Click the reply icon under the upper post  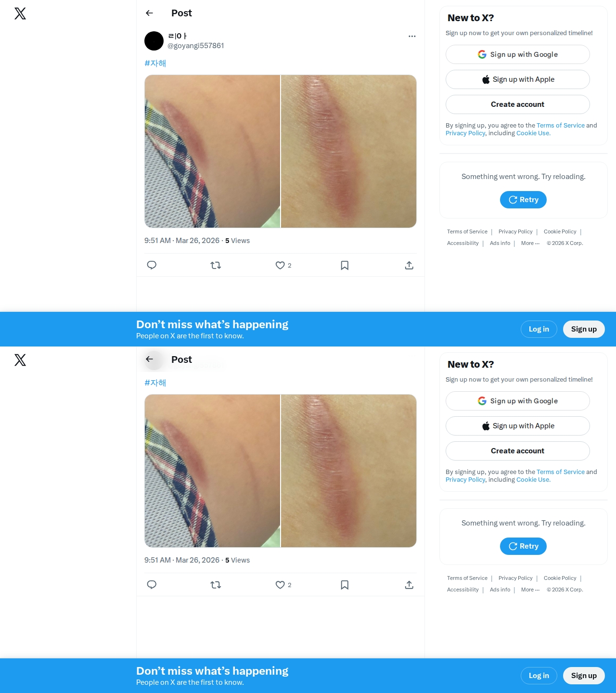pyautogui.click(x=152, y=265)
